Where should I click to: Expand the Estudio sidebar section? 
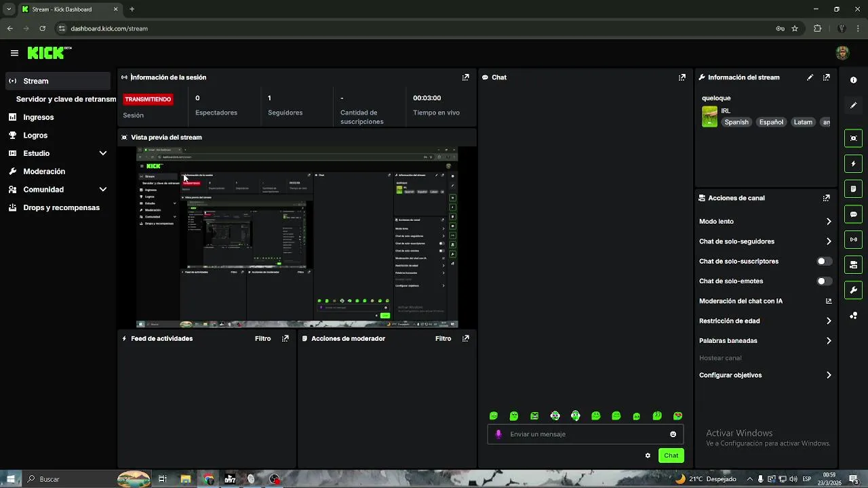coord(103,153)
